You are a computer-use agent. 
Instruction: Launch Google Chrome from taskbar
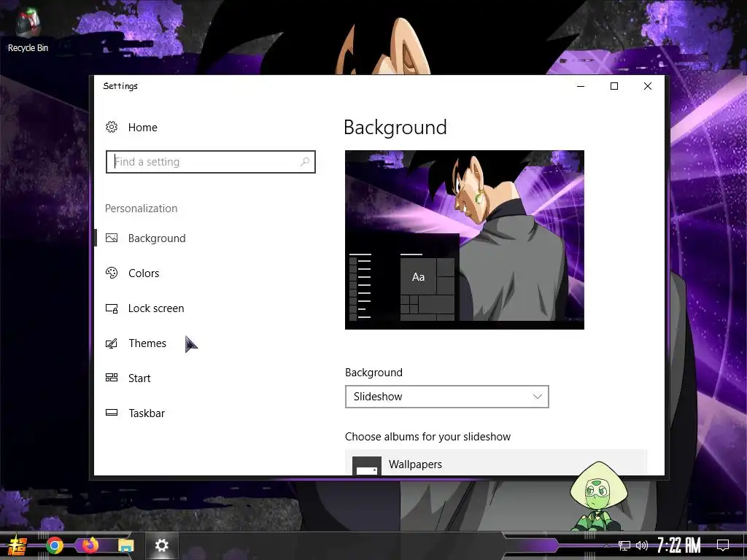click(x=54, y=545)
